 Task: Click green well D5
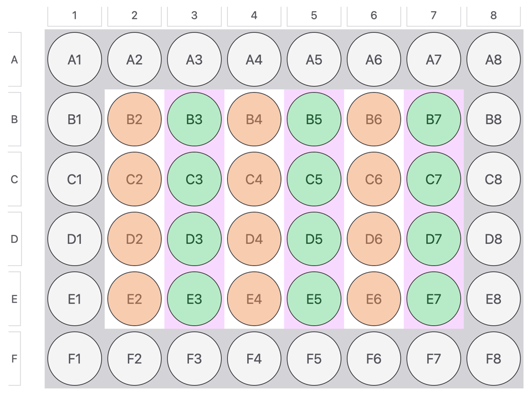click(314, 239)
